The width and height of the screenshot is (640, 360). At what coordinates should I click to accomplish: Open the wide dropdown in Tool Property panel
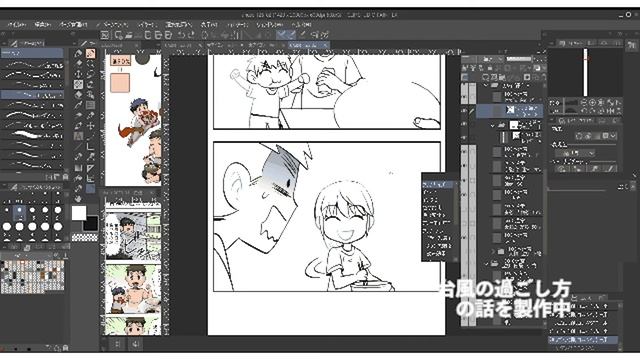(x=574, y=153)
